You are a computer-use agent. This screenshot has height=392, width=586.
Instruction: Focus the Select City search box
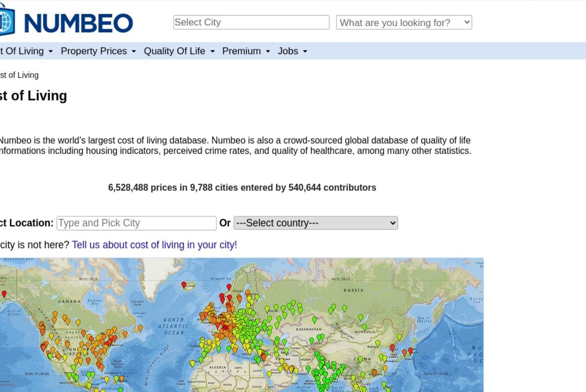tap(251, 22)
